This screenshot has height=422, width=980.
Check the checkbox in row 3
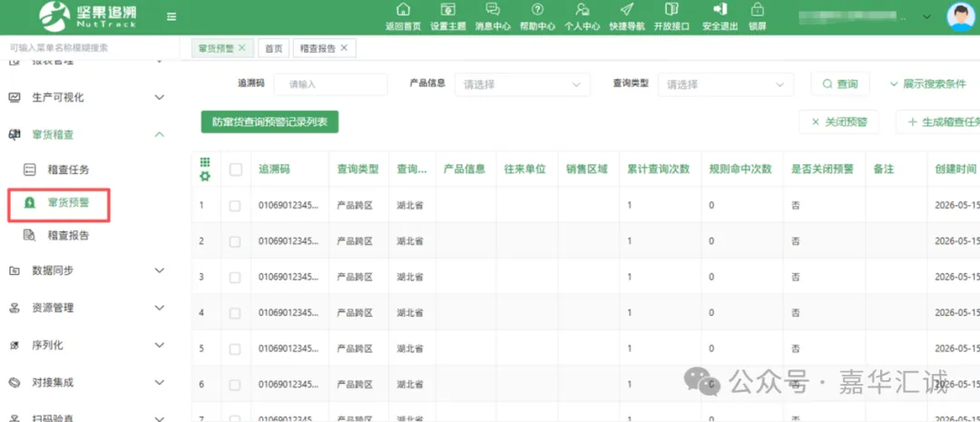pyautogui.click(x=235, y=276)
